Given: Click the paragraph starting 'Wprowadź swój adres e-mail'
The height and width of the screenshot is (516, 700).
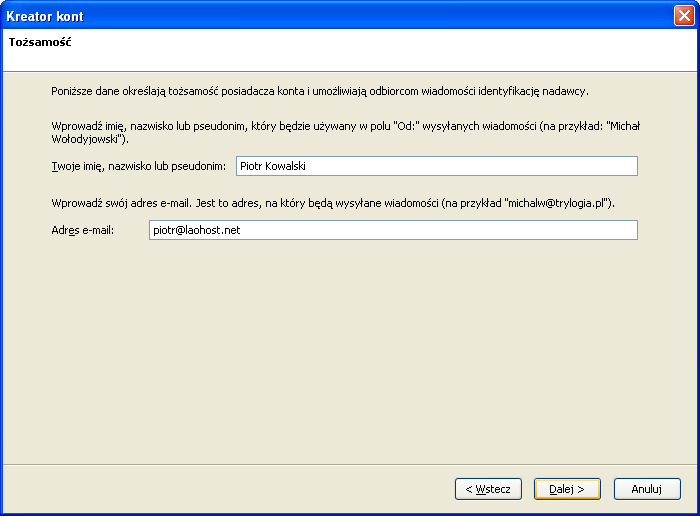Looking at the screenshot, I should (x=333, y=203).
